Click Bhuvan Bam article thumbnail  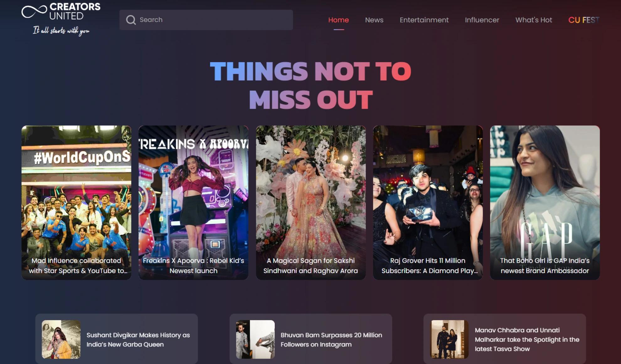255,339
